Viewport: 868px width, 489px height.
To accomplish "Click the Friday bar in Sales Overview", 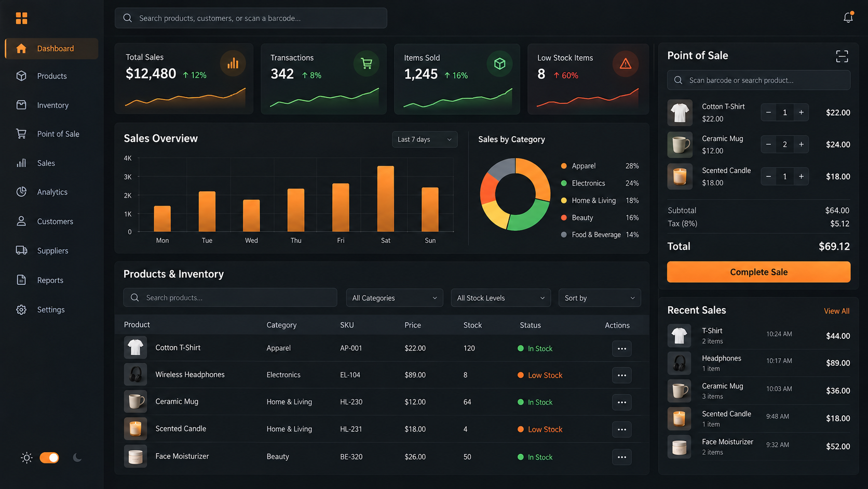I will point(341,207).
